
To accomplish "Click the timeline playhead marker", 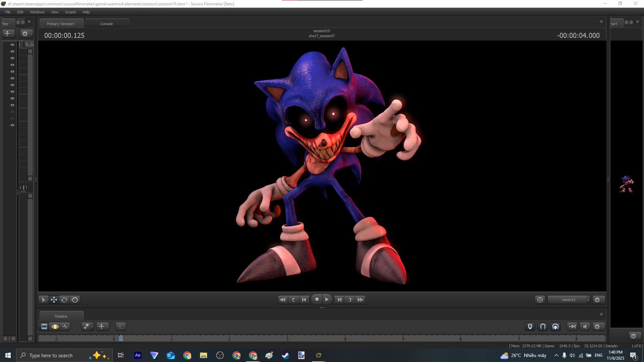I will 121,338.
